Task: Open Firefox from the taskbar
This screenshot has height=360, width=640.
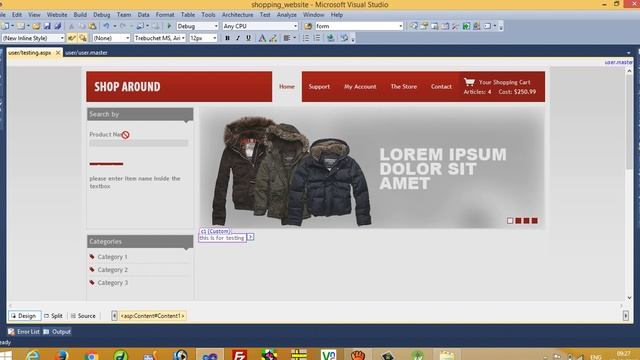Action: coord(62,356)
